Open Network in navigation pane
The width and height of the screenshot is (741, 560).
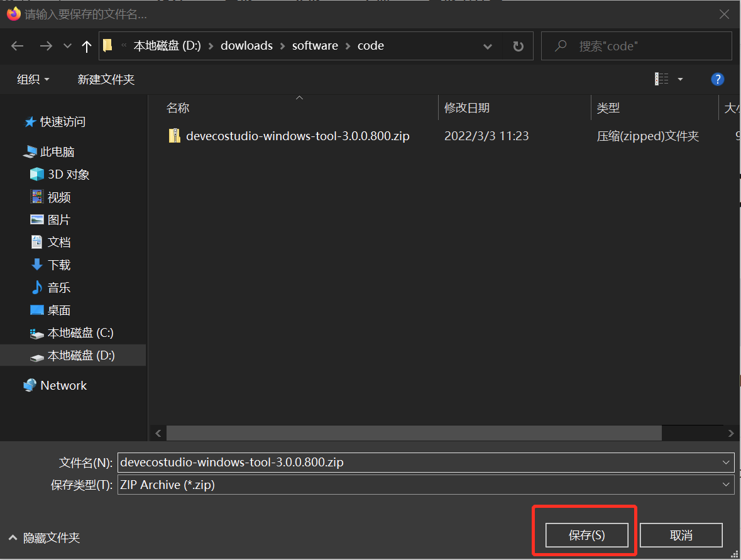pos(55,386)
